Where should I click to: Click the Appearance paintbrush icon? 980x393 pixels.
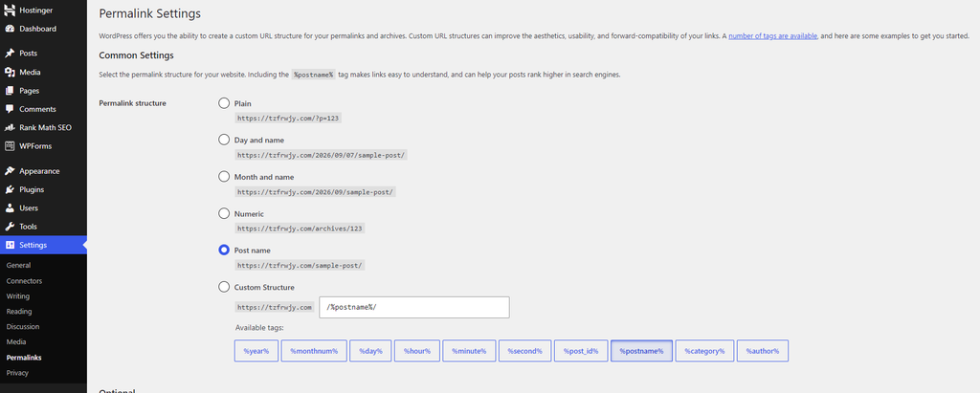[10, 171]
